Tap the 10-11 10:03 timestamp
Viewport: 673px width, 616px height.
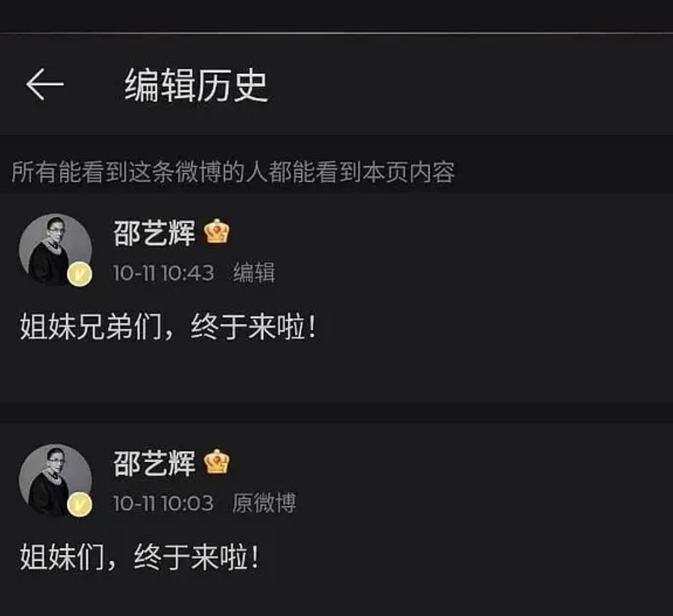(163, 503)
